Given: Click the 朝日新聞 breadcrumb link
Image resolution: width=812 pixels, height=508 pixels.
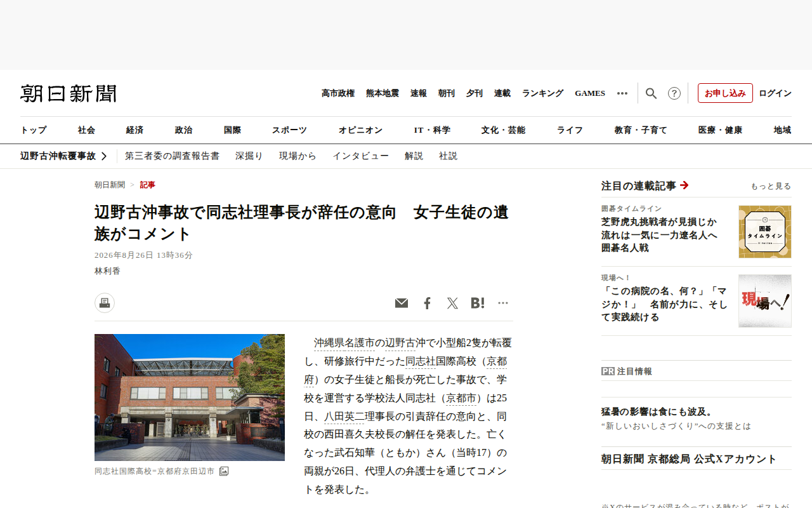Looking at the screenshot, I should 110,185.
